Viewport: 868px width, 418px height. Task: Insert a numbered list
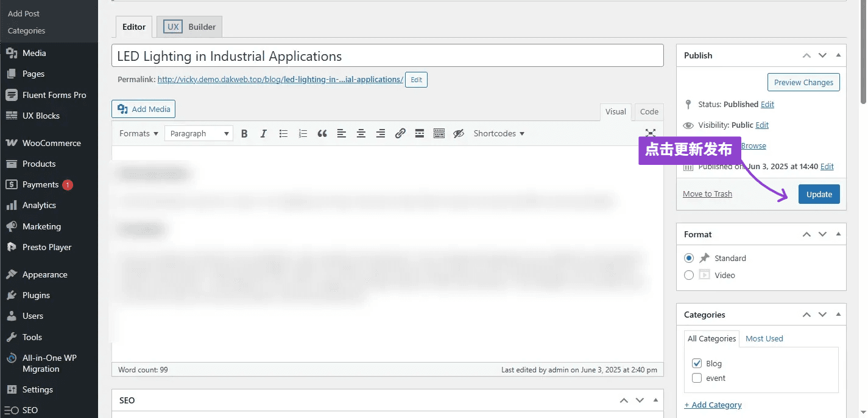click(x=303, y=134)
